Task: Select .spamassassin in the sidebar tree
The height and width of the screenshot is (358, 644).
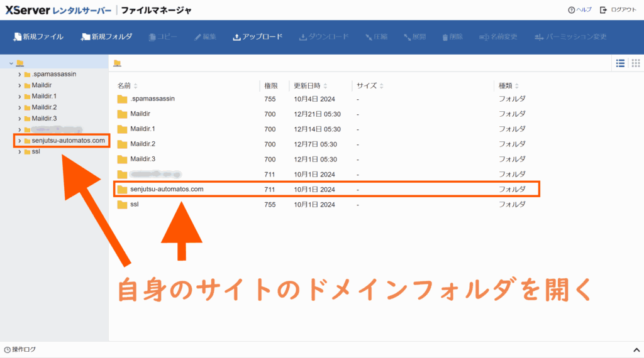Action: (x=53, y=74)
